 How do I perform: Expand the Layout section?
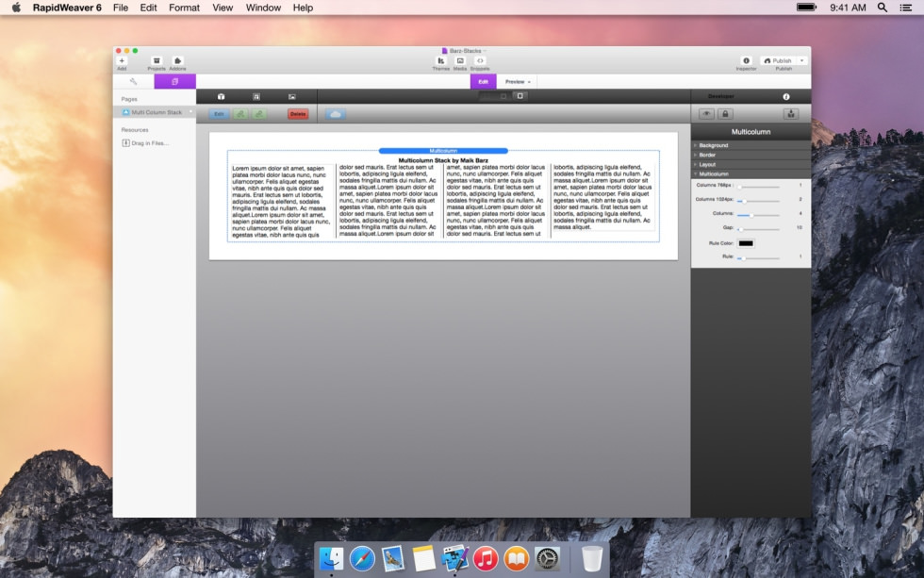click(751, 164)
